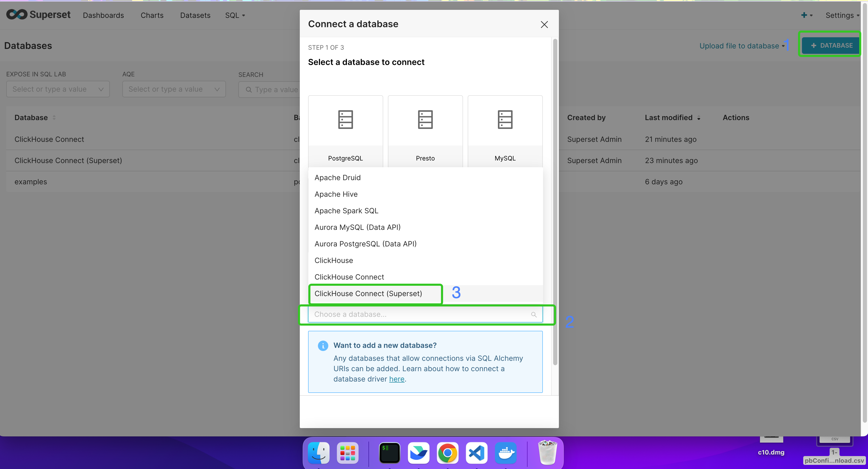The image size is (868, 469).
Task: Click the Superset logo
Action: click(38, 15)
